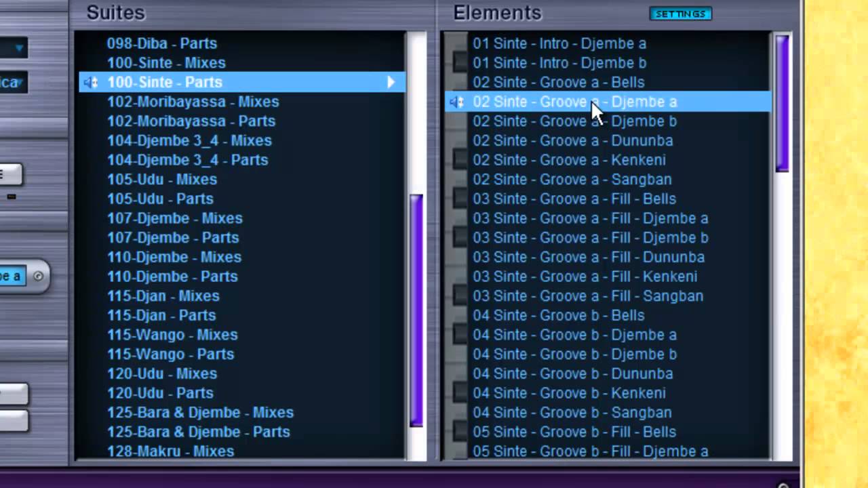The width and height of the screenshot is (868, 488).
Task: Select suite 105-Udu - Parts
Action: pyautogui.click(x=160, y=199)
